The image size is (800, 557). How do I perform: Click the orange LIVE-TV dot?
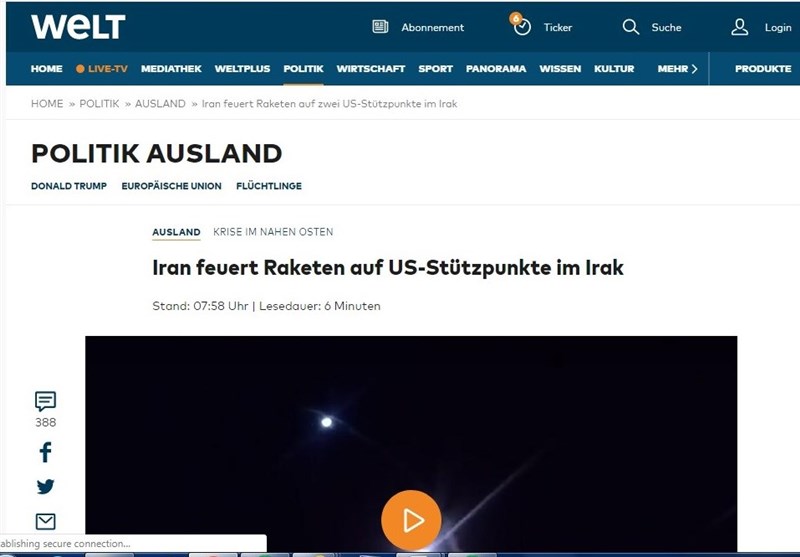[x=80, y=69]
